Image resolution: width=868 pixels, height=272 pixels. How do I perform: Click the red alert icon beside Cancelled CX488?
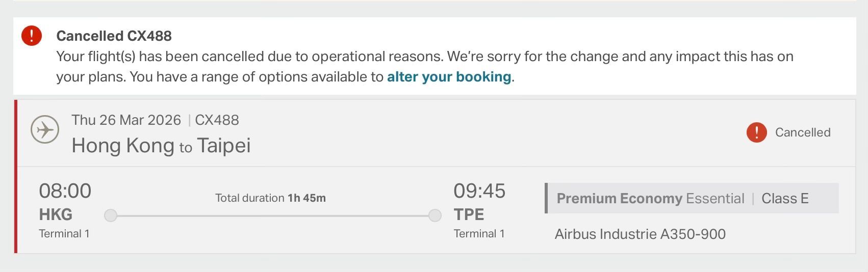pyautogui.click(x=32, y=36)
